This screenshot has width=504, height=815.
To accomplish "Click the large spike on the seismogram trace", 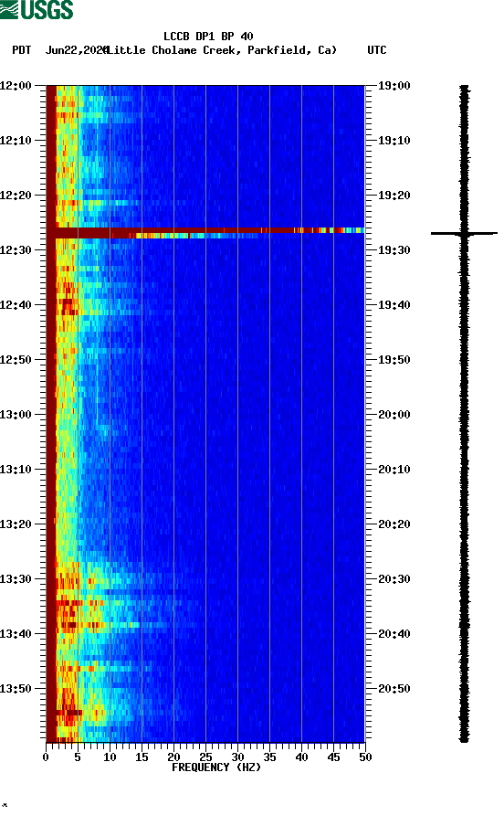I will (464, 233).
